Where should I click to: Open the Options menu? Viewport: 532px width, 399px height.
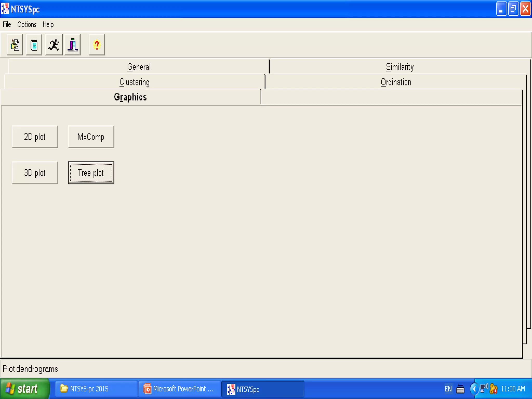click(x=27, y=24)
